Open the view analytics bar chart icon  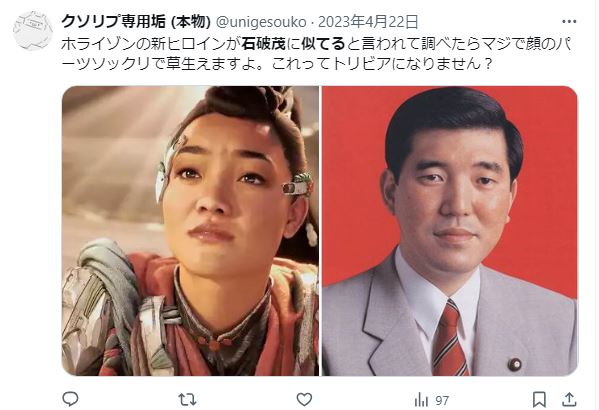(421, 400)
